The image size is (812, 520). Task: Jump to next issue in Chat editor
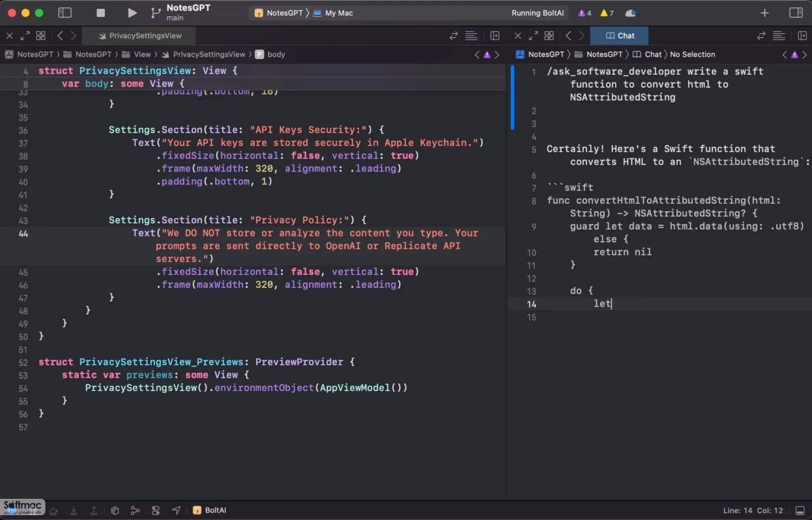click(805, 54)
